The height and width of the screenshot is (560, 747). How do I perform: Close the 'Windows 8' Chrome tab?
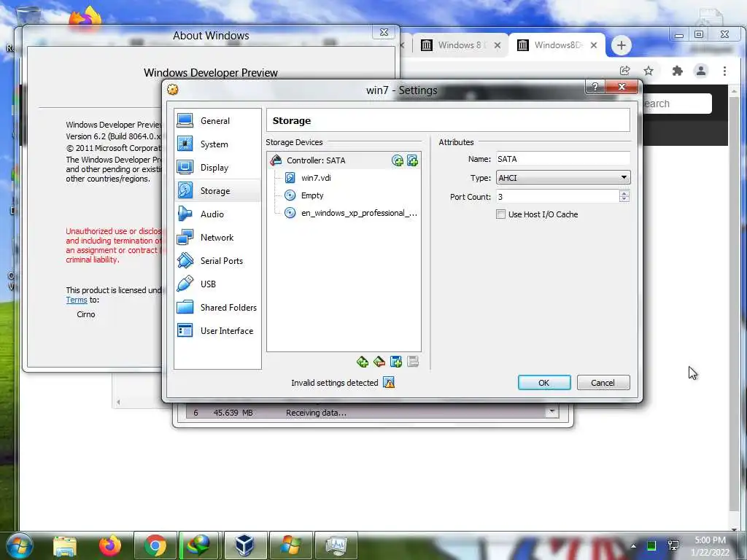click(498, 45)
